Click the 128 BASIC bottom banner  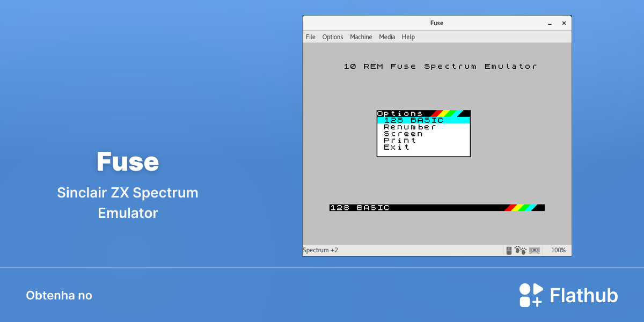tap(437, 208)
